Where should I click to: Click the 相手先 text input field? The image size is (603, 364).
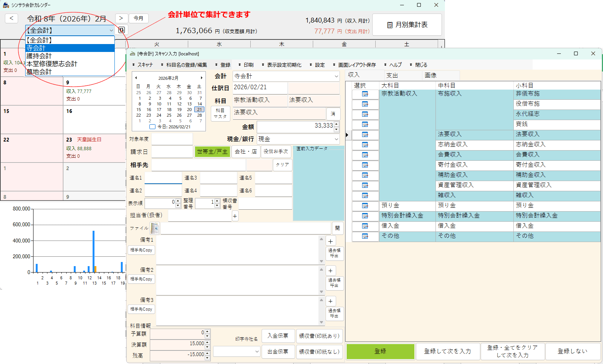coord(198,165)
